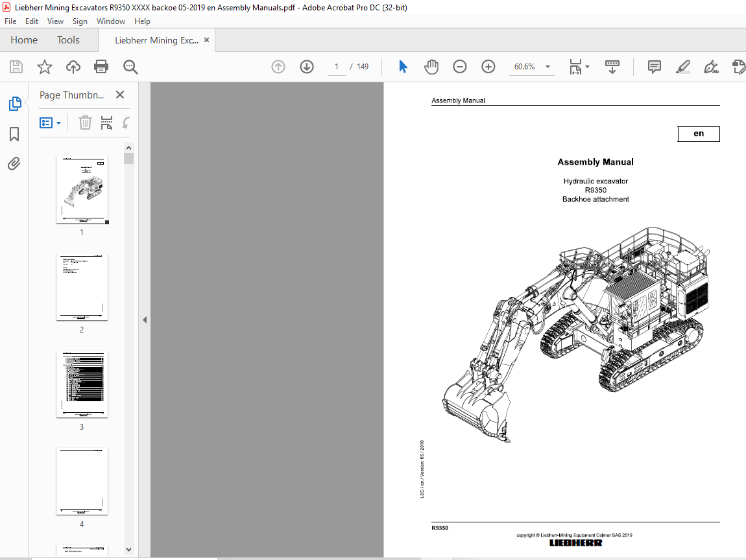Viewport: 746px width, 560px height.
Task: Print the document with printer icon
Action: [101, 67]
